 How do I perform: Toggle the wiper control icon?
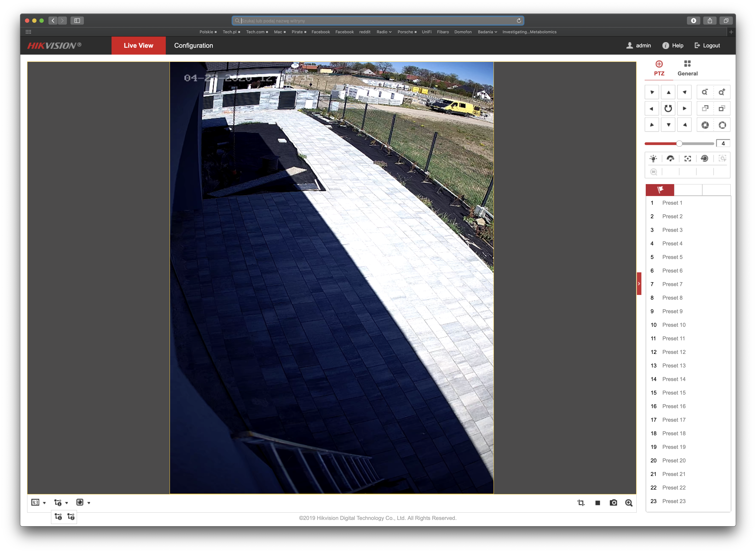tap(670, 158)
